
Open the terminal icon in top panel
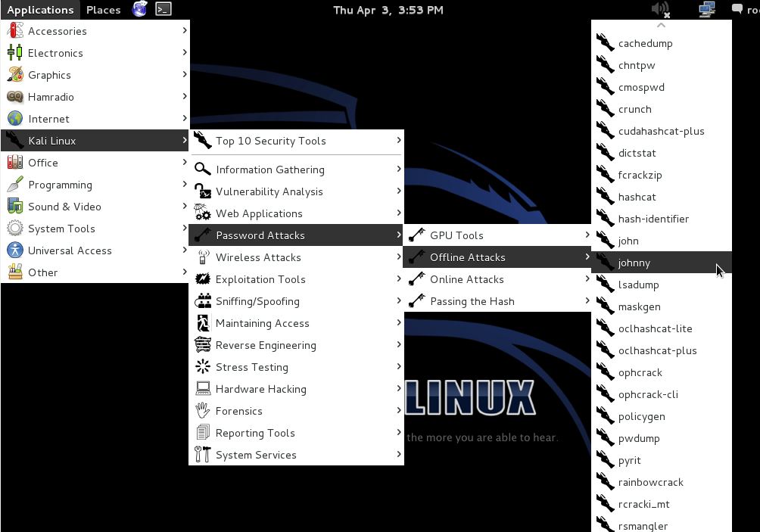tap(164, 9)
